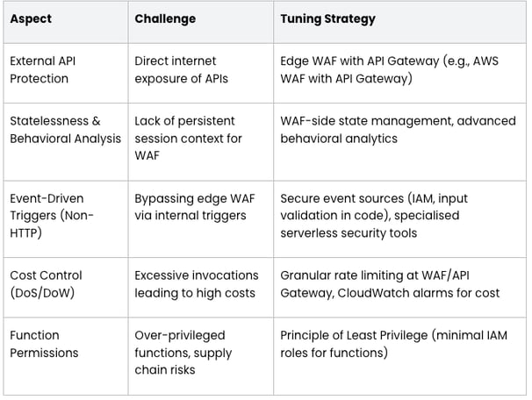The width and height of the screenshot is (532, 400).
Task: Click the text AWS WAF with API Gateway
Action: click(x=389, y=70)
